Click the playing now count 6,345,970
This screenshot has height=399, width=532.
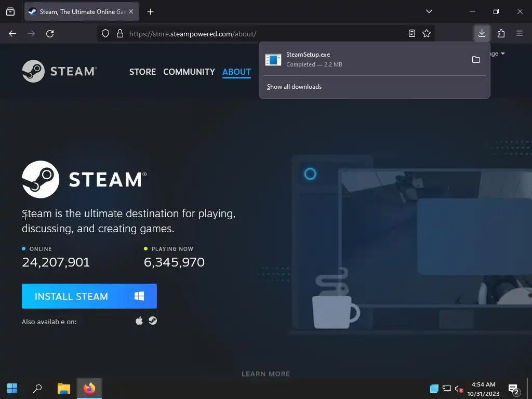tap(174, 262)
